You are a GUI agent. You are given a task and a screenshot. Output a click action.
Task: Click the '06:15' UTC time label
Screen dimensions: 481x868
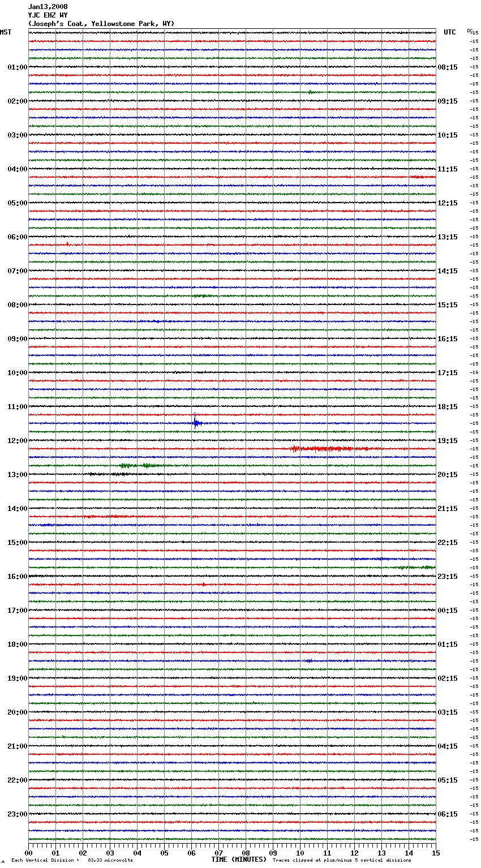point(448,814)
